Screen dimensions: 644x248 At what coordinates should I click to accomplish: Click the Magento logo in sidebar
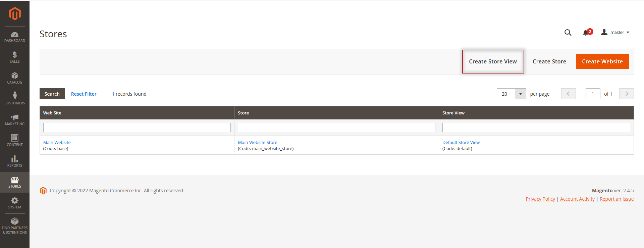point(15,14)
